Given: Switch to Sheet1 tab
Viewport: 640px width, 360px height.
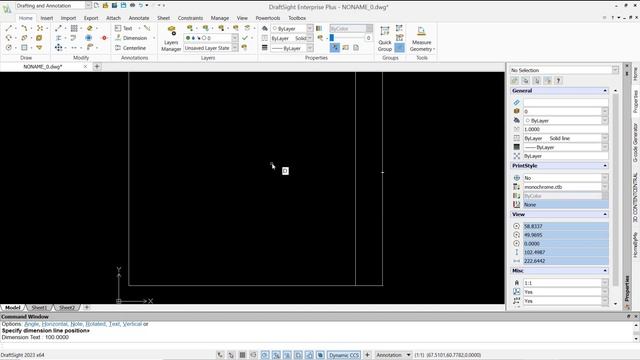Looking at the screenshot, I should tap(39, 307).
